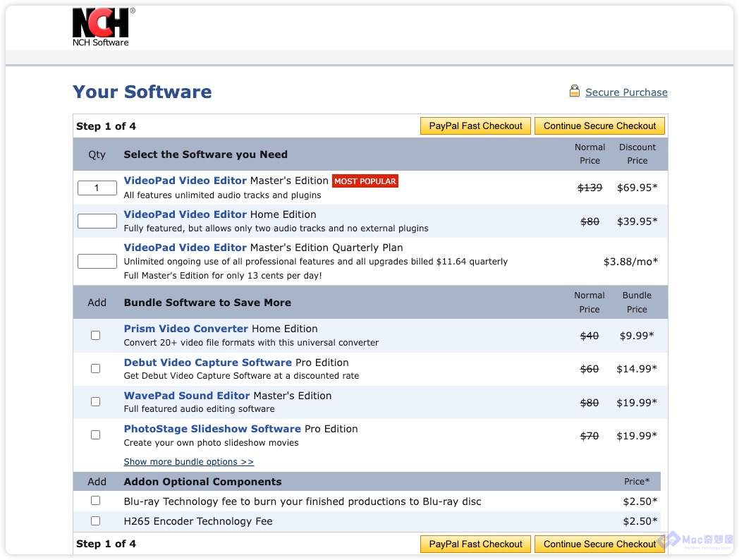The image size is (739, 560).
Task: Open the Secure Purchase link
Action: click(626, 92)
